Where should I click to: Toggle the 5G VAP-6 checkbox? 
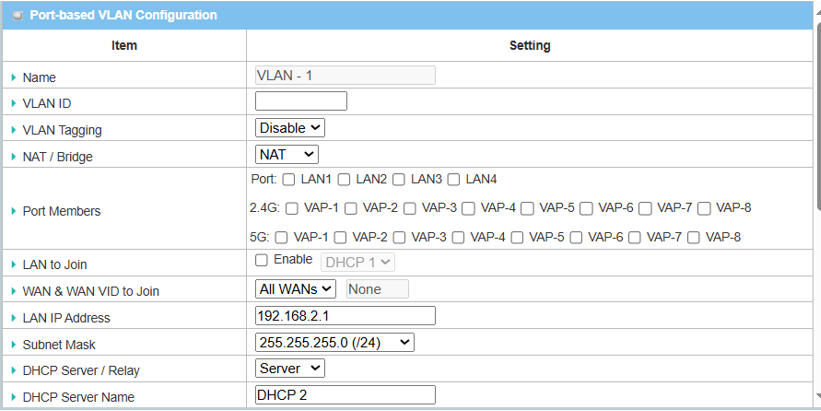[575, 238]
